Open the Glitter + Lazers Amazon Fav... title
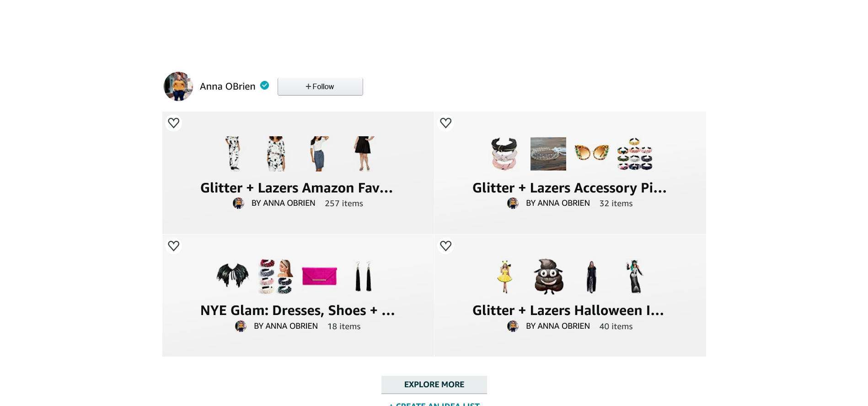The height and width of the screenshot is (406, 868). pos(296,188)
